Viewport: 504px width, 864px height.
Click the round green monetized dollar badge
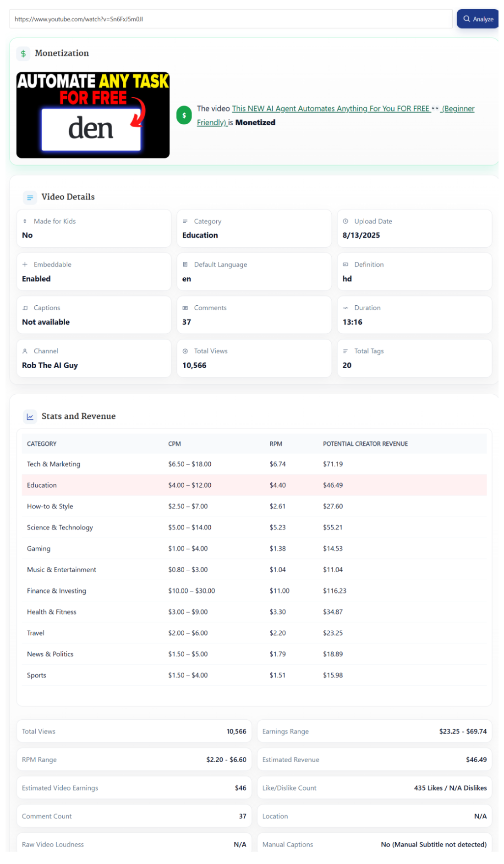point(184,116)
